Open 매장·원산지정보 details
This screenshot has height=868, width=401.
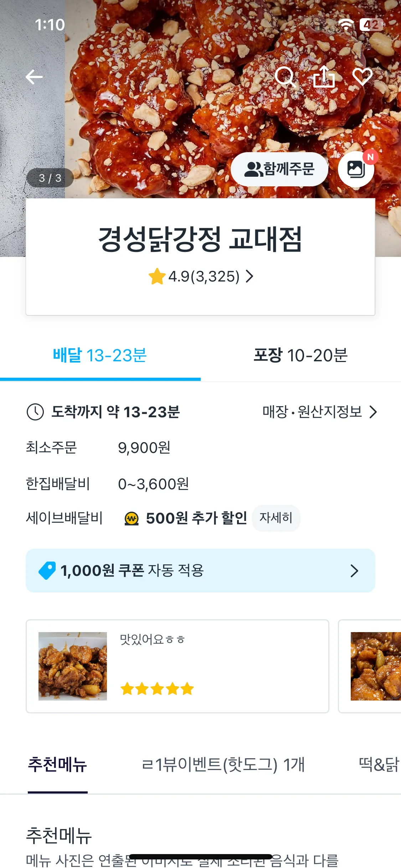[x=319, y=412]
